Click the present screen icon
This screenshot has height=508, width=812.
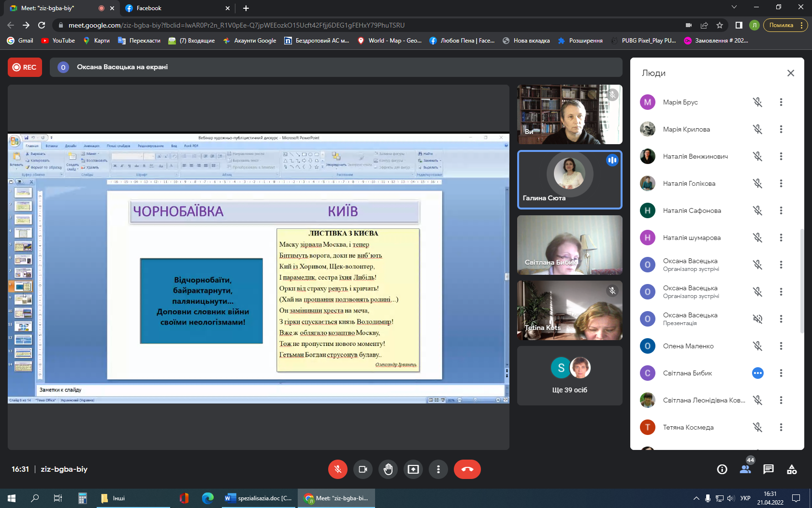click(x=413, y=469)
